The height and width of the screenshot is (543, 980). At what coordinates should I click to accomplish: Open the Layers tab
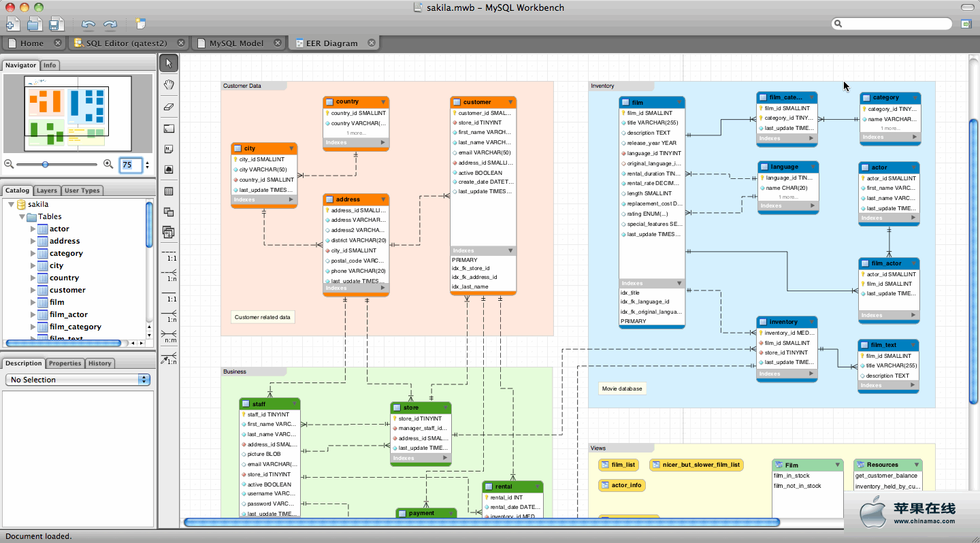pos(47,191)
